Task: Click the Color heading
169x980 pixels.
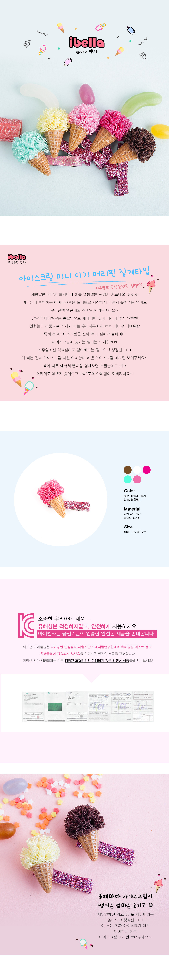Action: [129, 491]
